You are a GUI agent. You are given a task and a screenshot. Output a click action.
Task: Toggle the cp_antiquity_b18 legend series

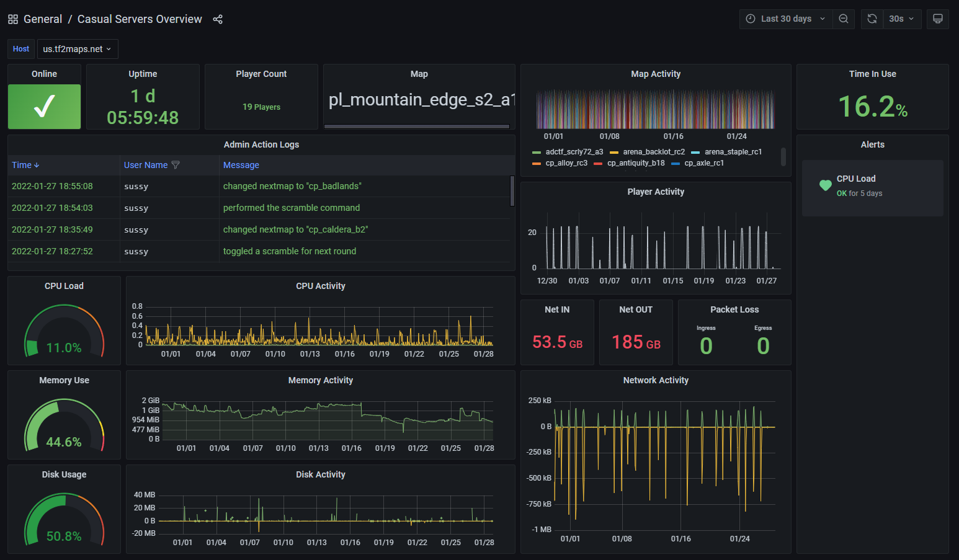(635, 163)
